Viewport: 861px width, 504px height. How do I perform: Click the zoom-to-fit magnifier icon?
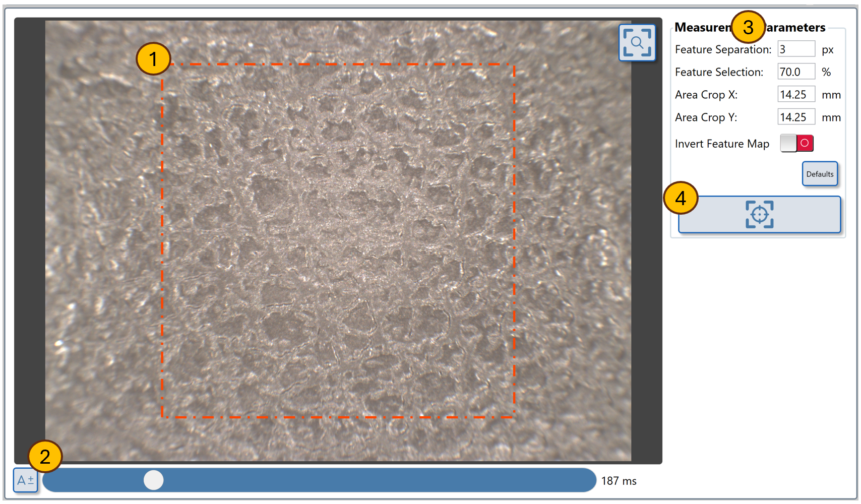click(637, 43)
